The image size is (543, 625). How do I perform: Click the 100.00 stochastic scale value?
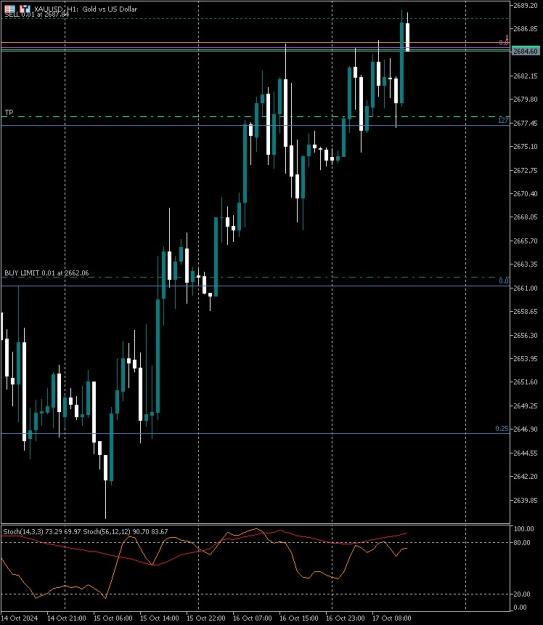click(x=523, y=529)
